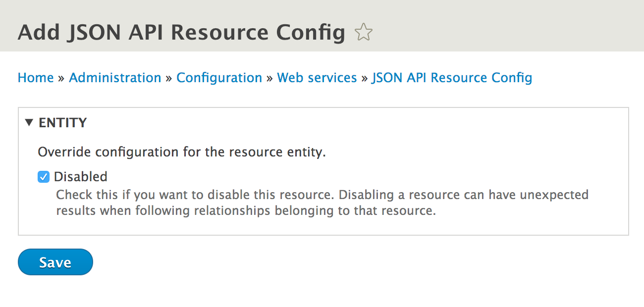Click the 'Check this if you want' help text

322,195
